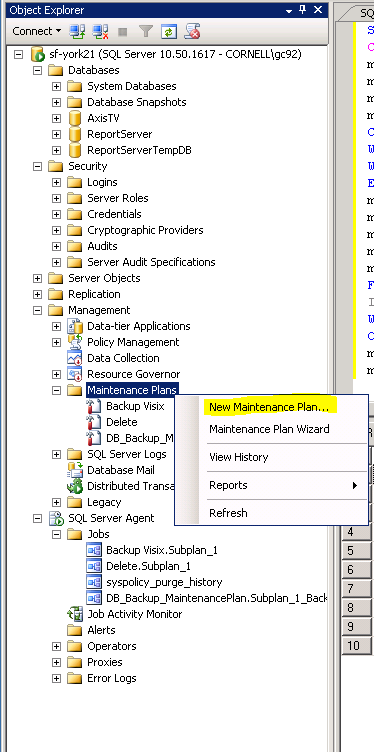
Task: Collapse the sf-york21 server node
Action: click(18, 54)
